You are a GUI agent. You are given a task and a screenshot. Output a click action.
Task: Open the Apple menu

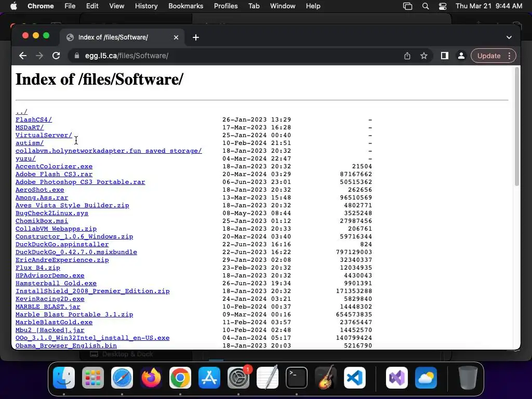[14, 6]
